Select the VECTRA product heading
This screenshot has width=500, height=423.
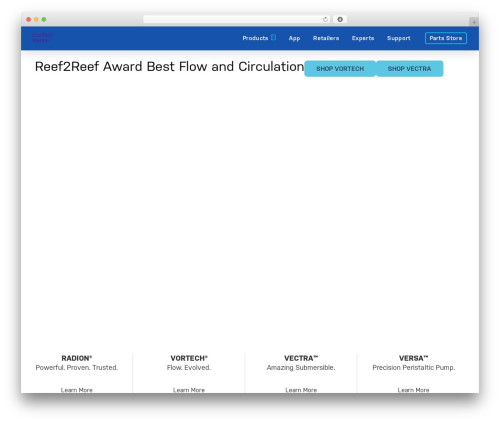(x=301, y=358)
